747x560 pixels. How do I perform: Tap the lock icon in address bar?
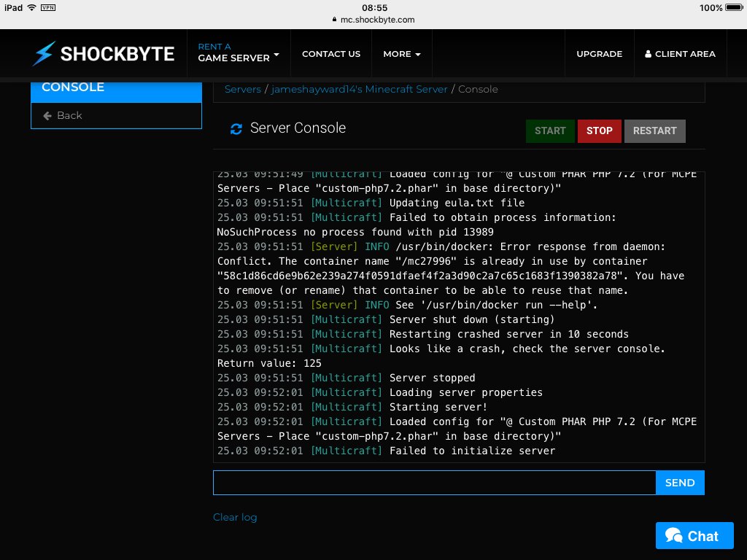pos(334,20)
